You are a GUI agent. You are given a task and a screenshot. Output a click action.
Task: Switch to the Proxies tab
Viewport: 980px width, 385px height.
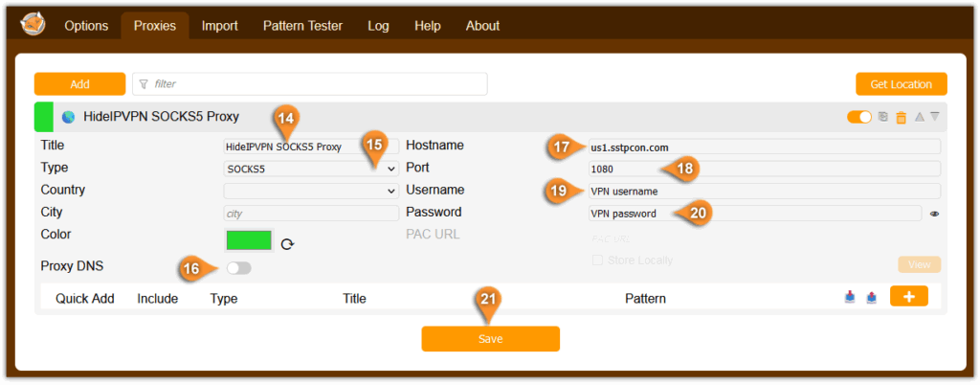point(155,26)
